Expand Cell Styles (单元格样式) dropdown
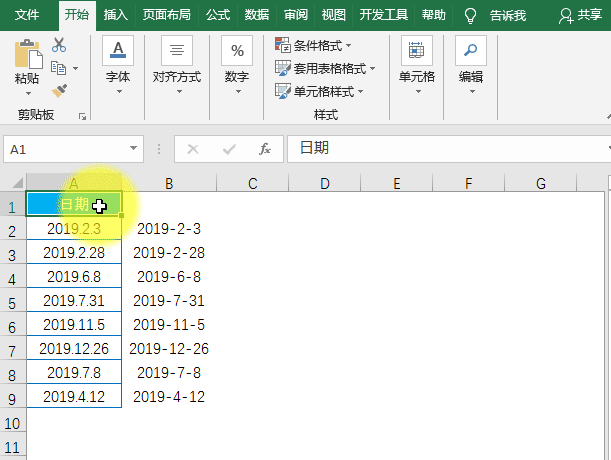Image resolution: width=611 pixels, height=460 pixels. (x=360, y=92)
